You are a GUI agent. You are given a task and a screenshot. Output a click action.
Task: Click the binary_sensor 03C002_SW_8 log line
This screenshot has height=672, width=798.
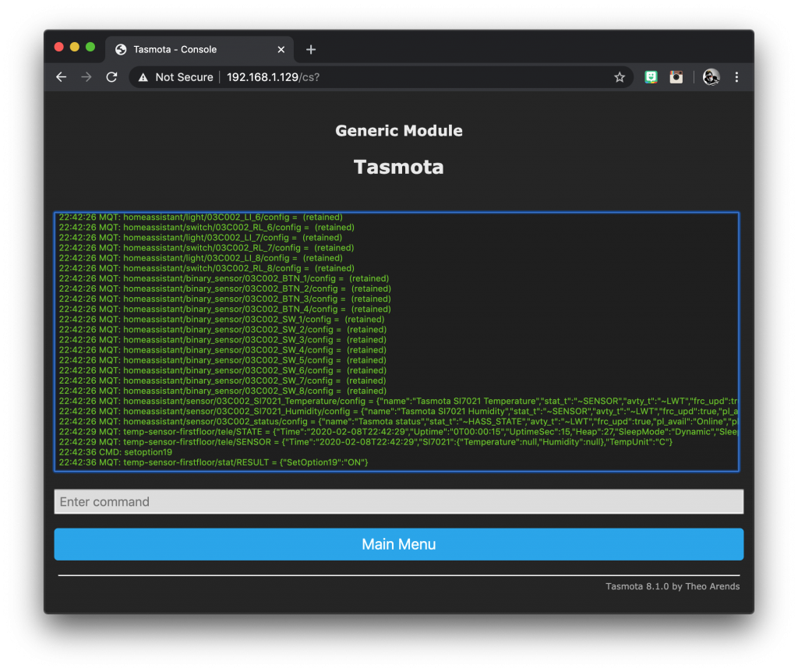coord(222,391)
